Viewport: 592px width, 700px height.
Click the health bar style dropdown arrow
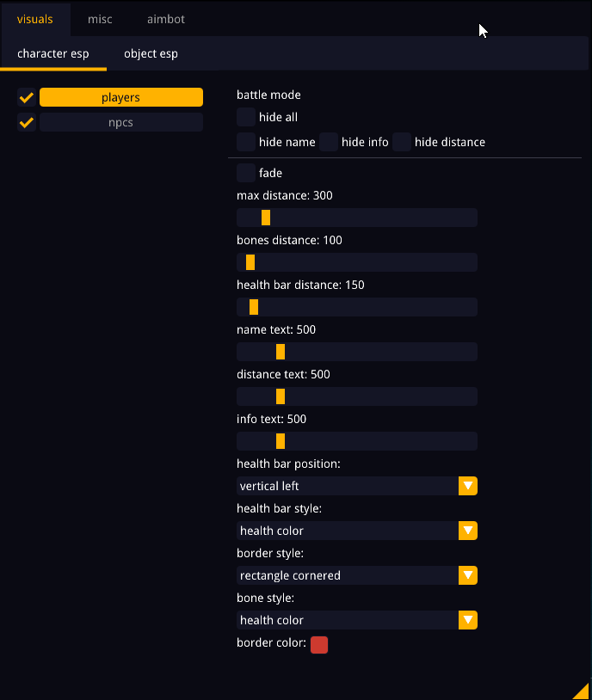468,531
